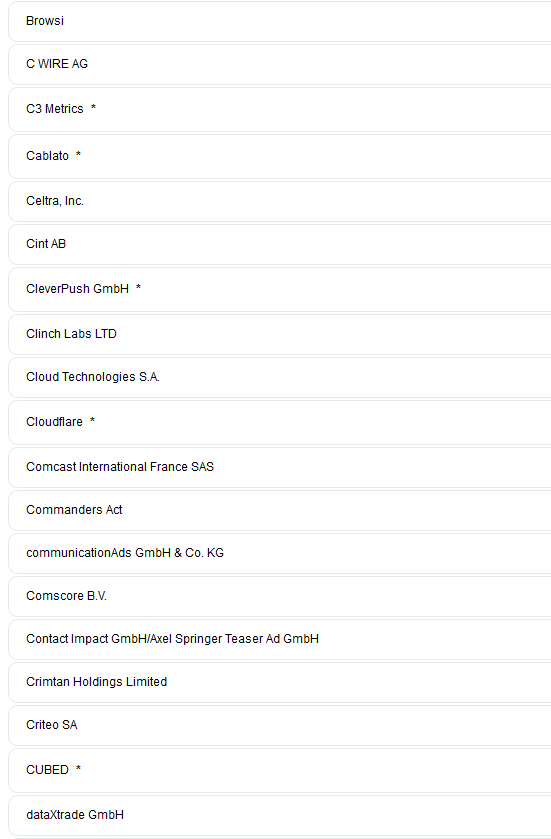Select the Cablato vendor row
Screen dimensions: 551x839
[280, 156]
